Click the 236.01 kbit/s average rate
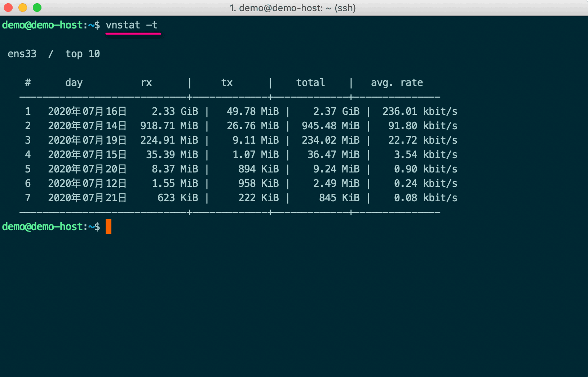Viewport: 588px width, 377px height. pyautogui.click(x=420, y=111)
